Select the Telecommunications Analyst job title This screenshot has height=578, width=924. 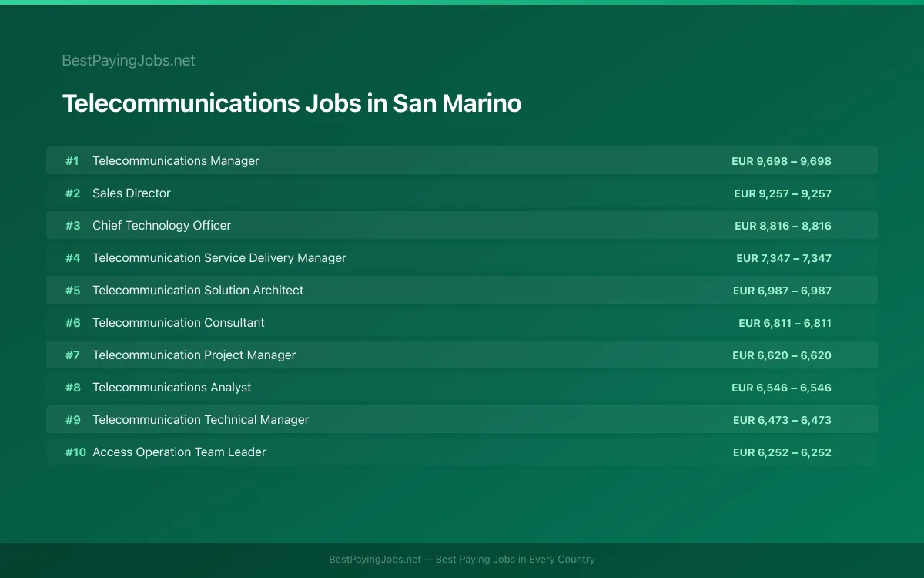pyautogui.click(x=172, y=387)
